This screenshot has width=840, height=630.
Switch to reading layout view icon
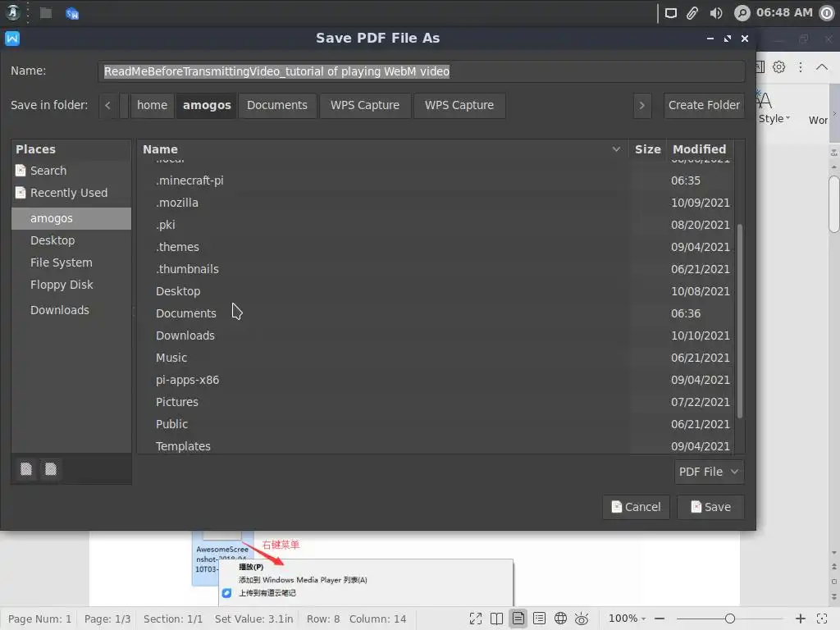tap(496, 619)
